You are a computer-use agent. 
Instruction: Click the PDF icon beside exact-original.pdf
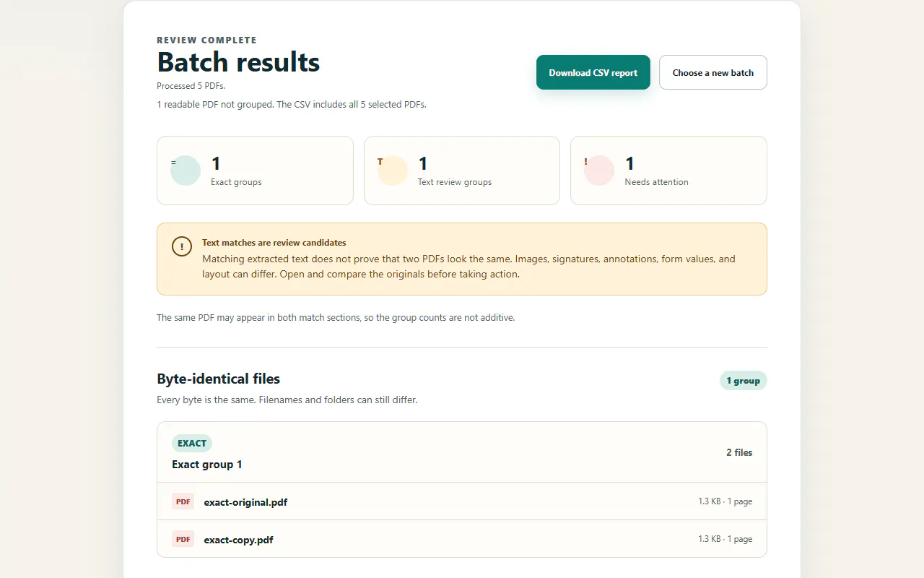pos(183,501)
